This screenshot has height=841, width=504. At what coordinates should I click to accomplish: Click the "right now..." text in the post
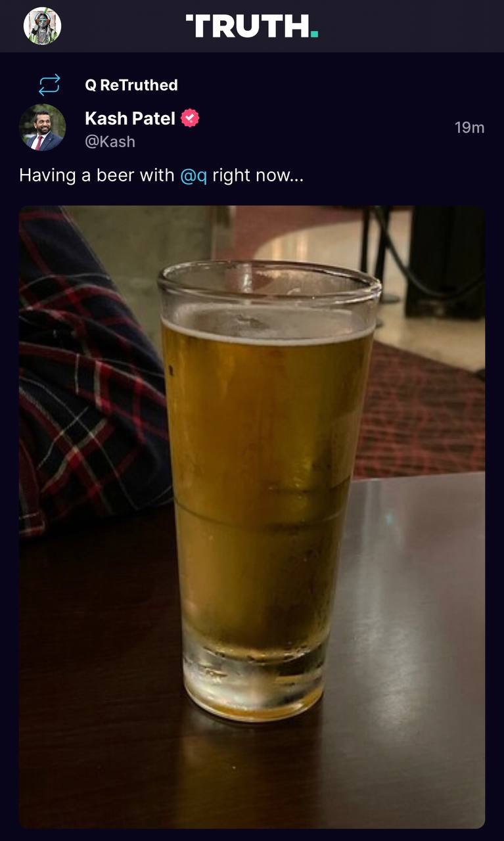pos(258,176)
